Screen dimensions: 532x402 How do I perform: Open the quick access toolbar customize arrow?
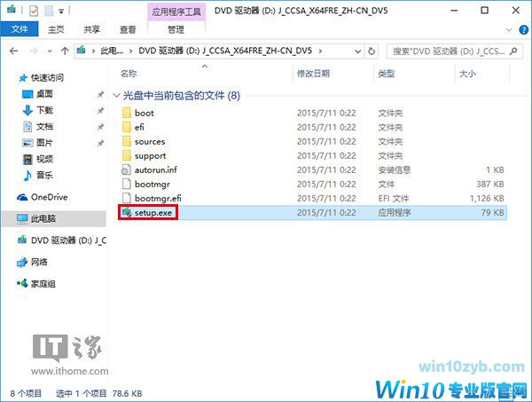click(x=61, y=12)
